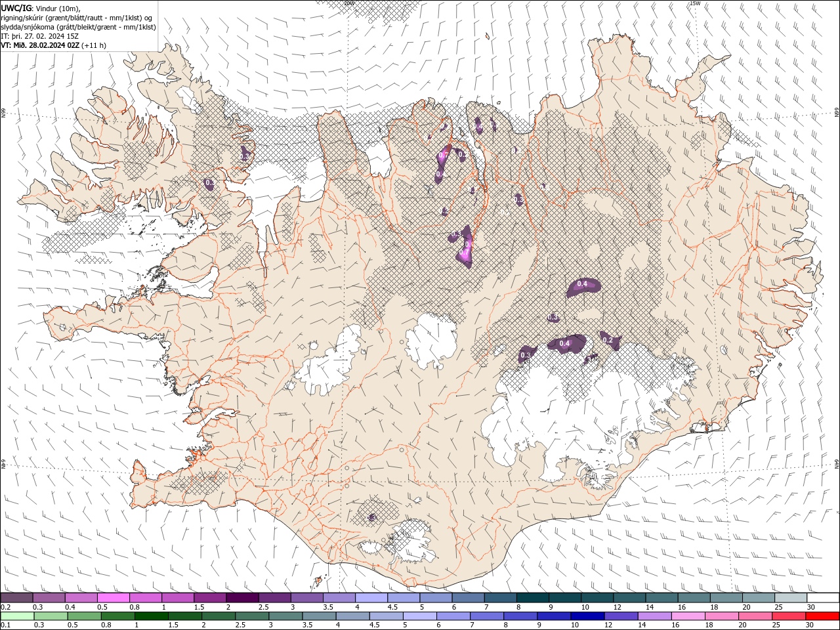Click the '15W' longitude label

[695, 3]
